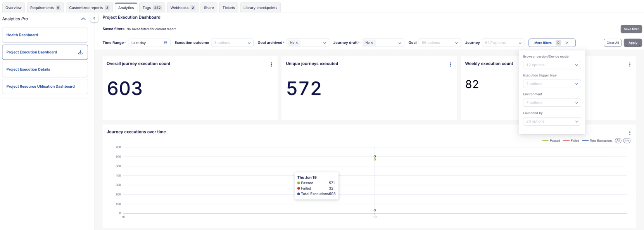Open Journey executions over time options menu

coord(630,133)
